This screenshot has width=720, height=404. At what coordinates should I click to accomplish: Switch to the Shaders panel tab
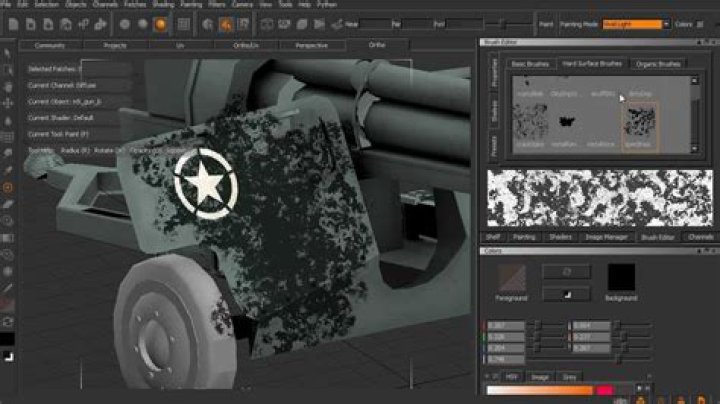pyautogui.click(x=560, y=237)
